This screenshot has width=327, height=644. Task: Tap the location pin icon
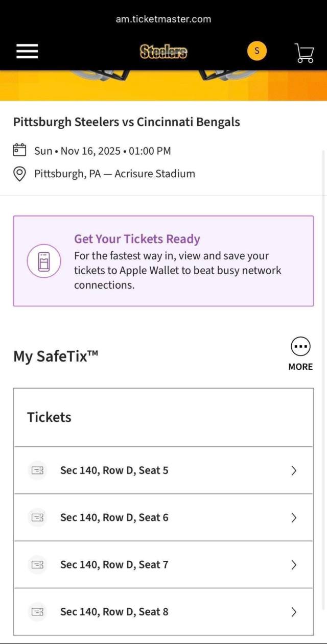[x=19, y=174]
